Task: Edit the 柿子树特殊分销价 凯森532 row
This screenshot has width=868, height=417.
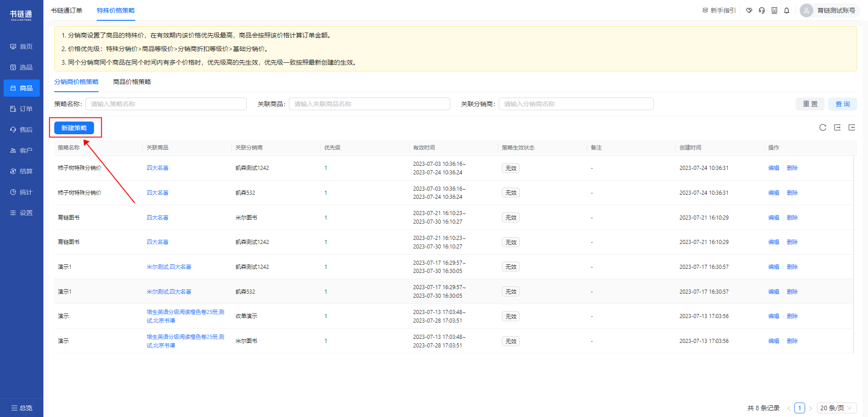Action: (774, 193)
